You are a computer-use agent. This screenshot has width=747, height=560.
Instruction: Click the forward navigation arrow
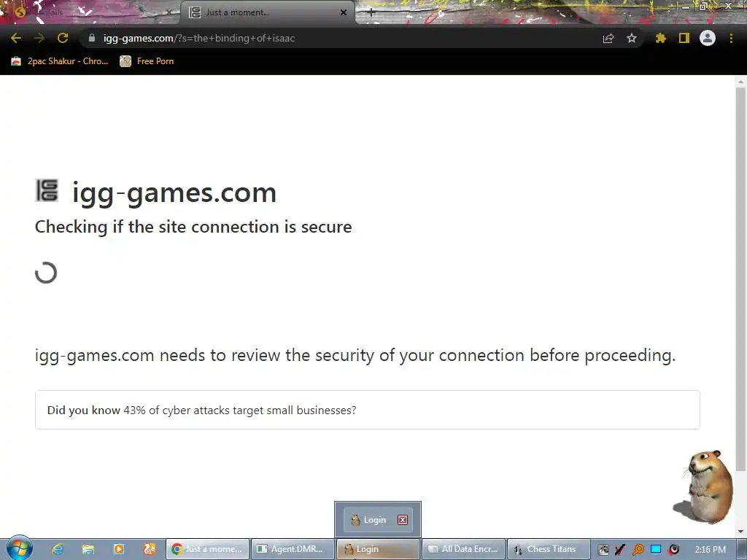[x=39, y=38]
